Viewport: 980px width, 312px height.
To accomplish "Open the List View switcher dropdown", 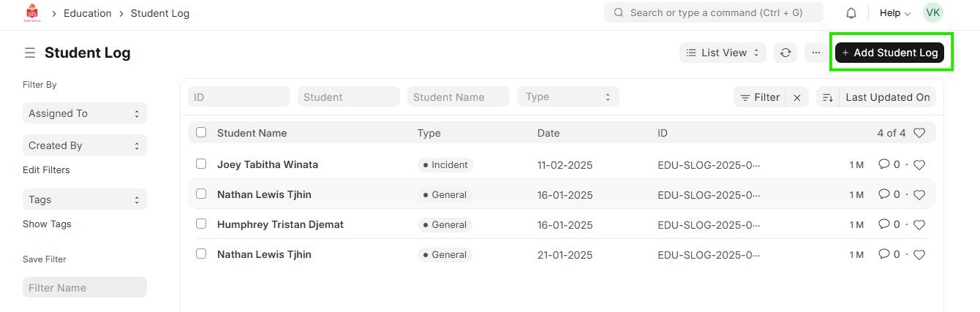I will tap(723, 53).
